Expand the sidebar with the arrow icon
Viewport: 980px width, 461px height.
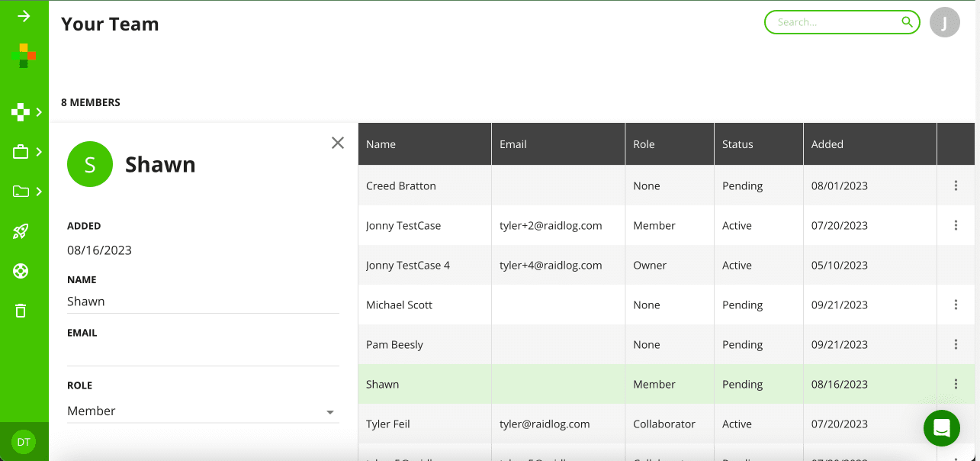tap(24, 16)
